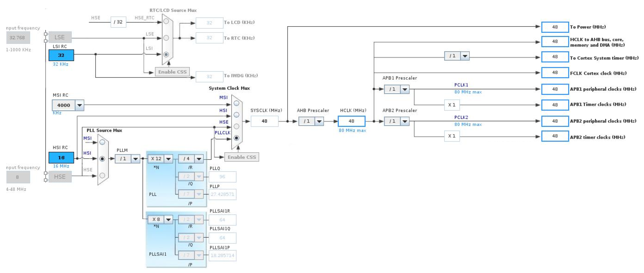Open the PLL /4 /R divider dropdown
This screenshot has height=273, width=644.
(x=199, y=159)
